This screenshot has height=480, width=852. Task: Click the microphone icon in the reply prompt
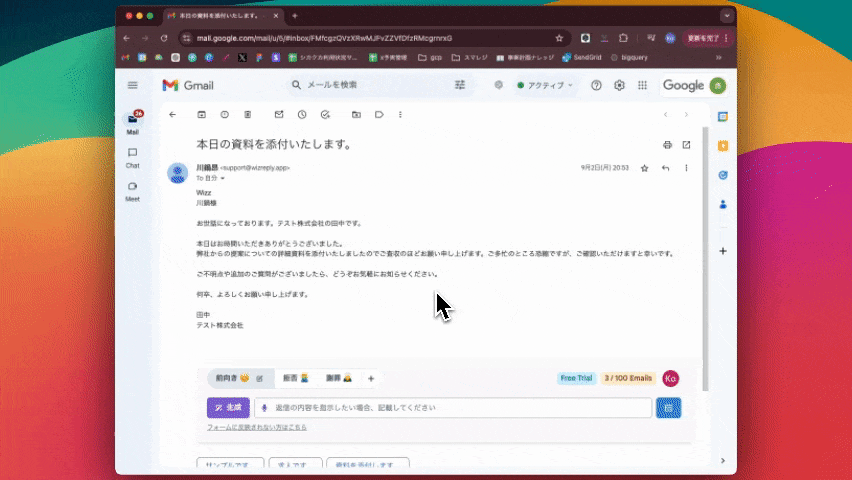click(265, 408)
